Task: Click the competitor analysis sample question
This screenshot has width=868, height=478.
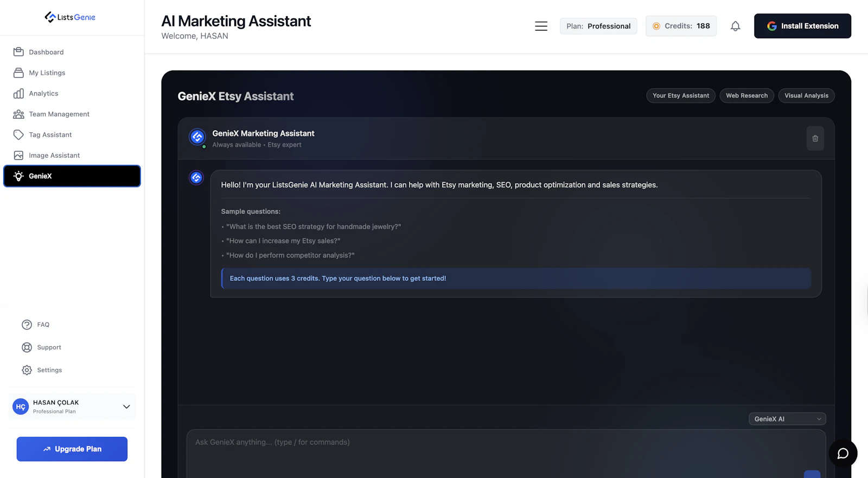Action: pos(290,255)
